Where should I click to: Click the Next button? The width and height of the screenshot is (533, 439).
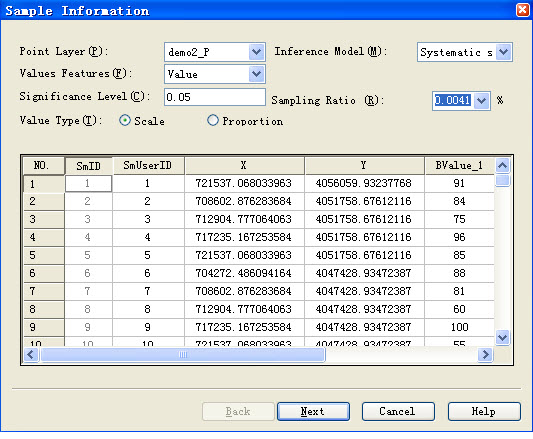313,411
